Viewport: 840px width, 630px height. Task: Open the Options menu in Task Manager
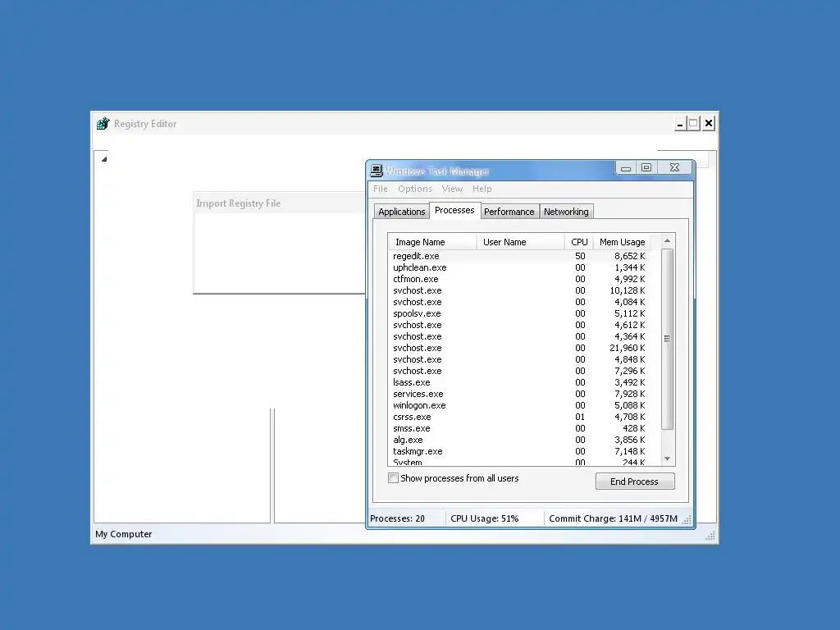414,189
